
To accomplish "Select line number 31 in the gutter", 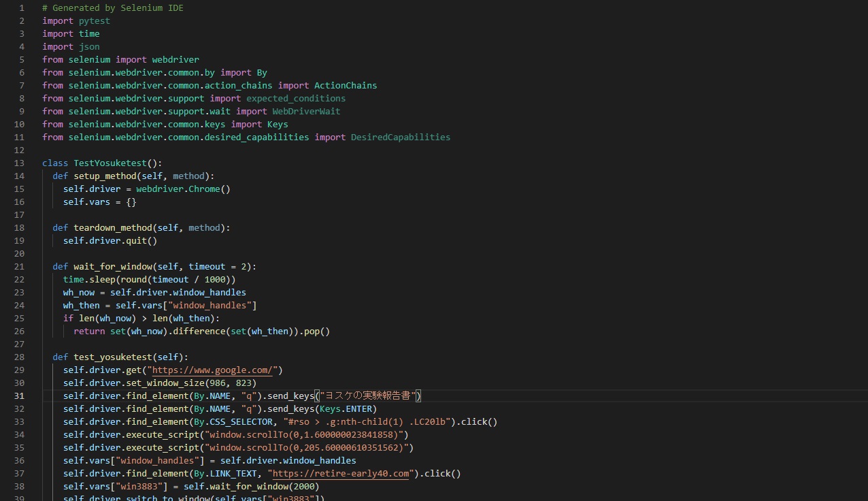I will [19, 396].
